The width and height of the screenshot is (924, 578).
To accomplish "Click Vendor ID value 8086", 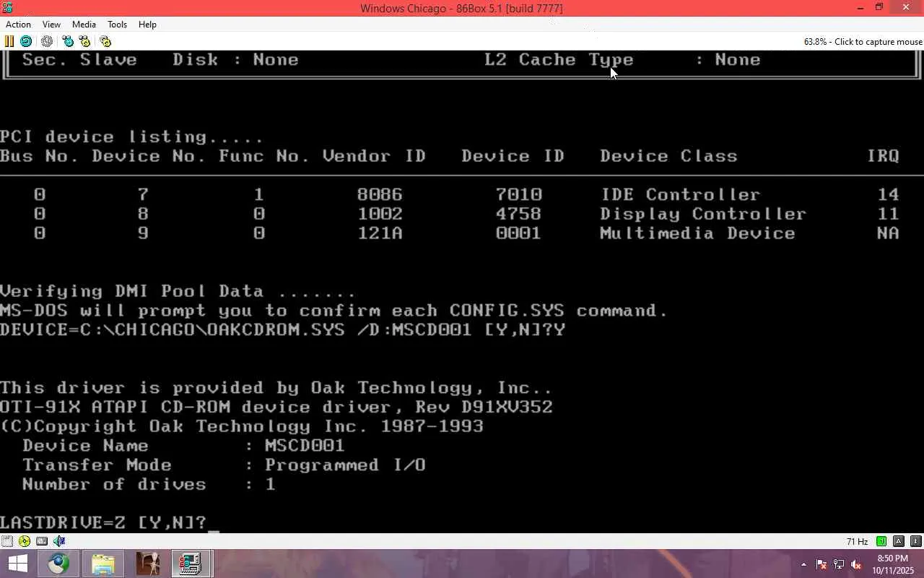I will [380, 194].
